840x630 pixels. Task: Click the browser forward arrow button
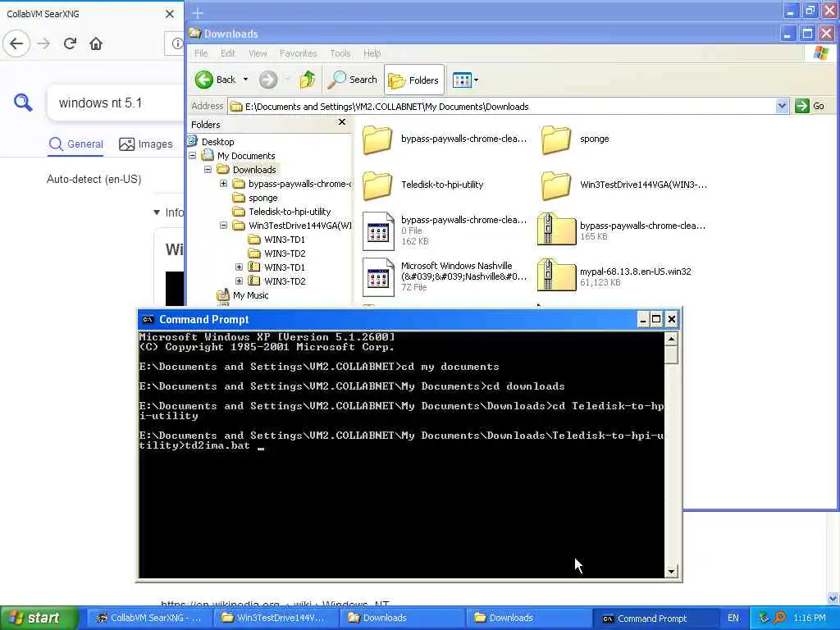(44, 43)
